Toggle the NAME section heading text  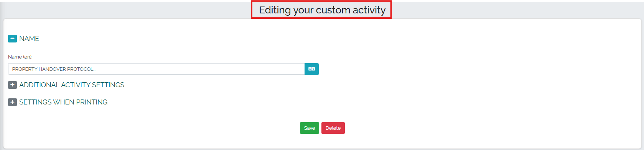(29, 39)
